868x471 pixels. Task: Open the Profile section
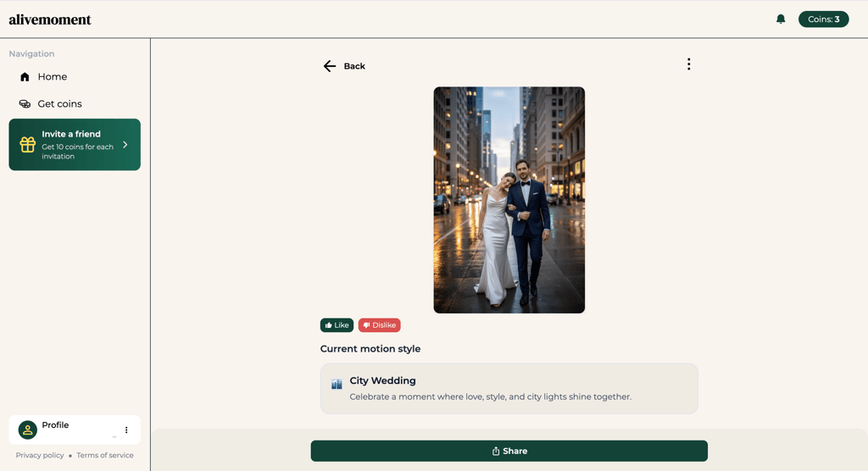point(75,429)
